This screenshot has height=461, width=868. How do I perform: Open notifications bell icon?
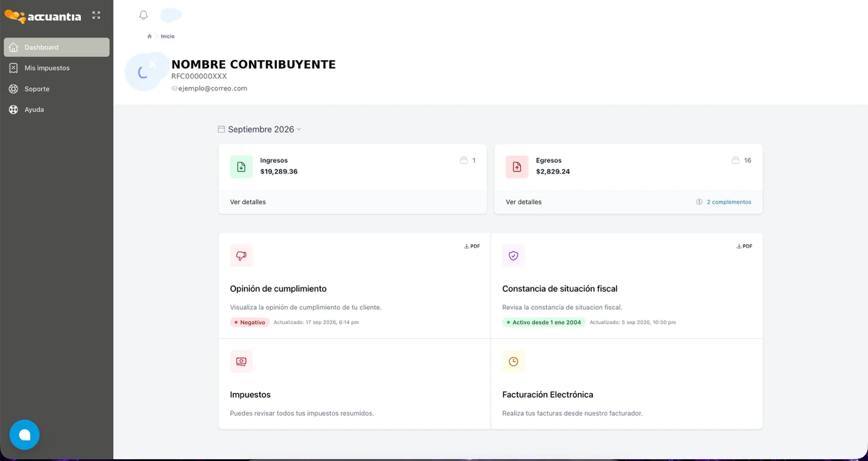[144, 15]
